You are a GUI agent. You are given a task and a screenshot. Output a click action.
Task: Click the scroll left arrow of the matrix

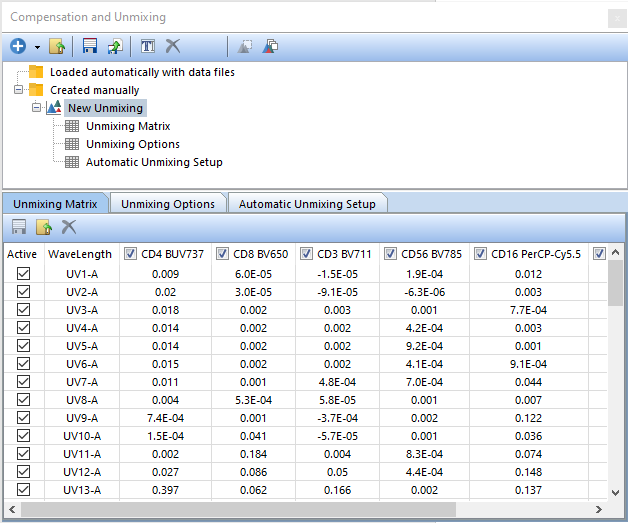12,509
